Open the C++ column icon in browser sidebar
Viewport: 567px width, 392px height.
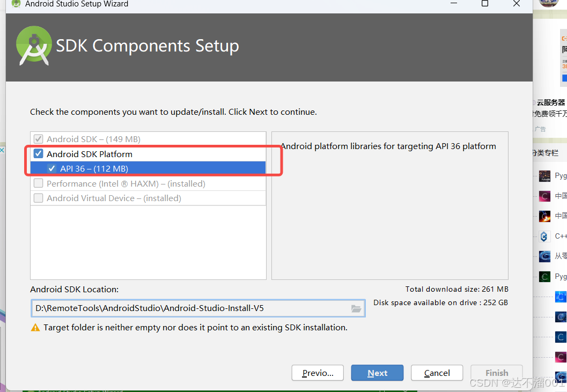(x=544, y=236)
